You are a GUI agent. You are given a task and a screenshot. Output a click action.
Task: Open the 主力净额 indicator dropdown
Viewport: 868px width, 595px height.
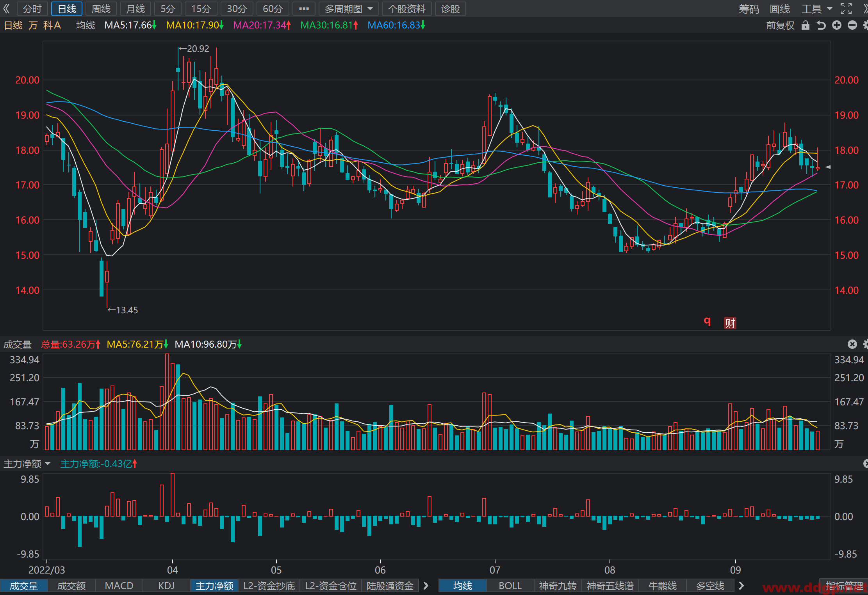pos(27,464)
